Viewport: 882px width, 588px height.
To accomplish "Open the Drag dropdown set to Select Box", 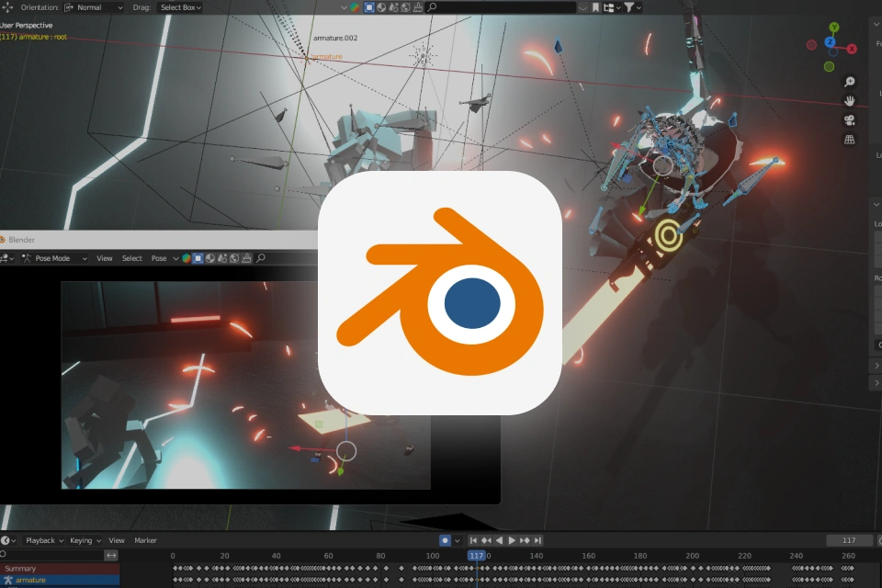I will tap(181, 7).
